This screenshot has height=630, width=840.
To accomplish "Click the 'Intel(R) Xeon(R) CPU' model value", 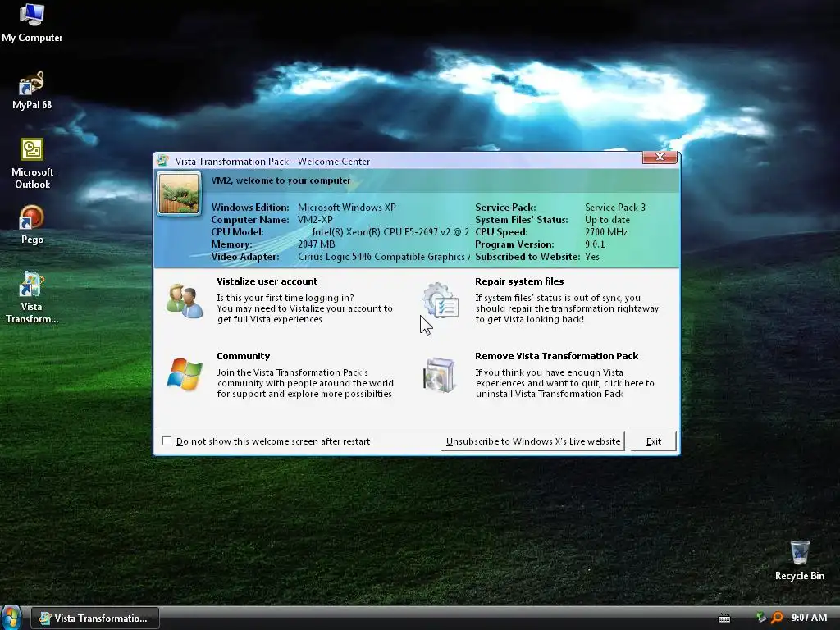I will pyautogui.click(x=390, y=232).
